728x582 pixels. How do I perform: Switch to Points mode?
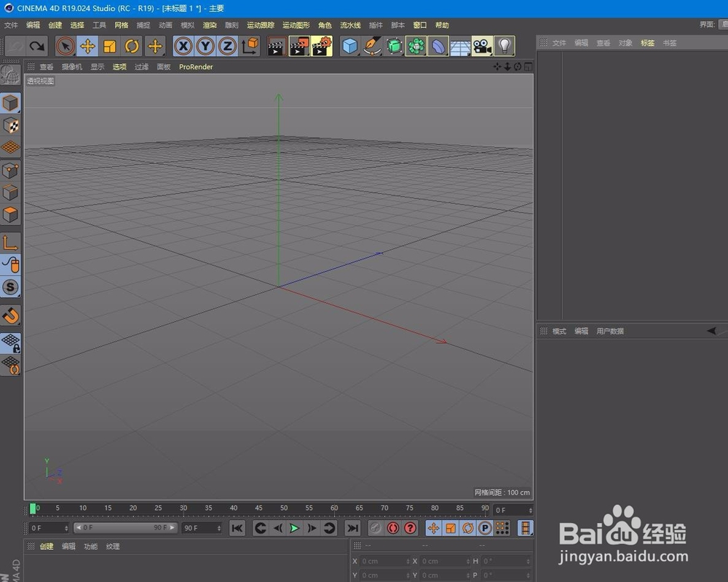click(10, 170)
